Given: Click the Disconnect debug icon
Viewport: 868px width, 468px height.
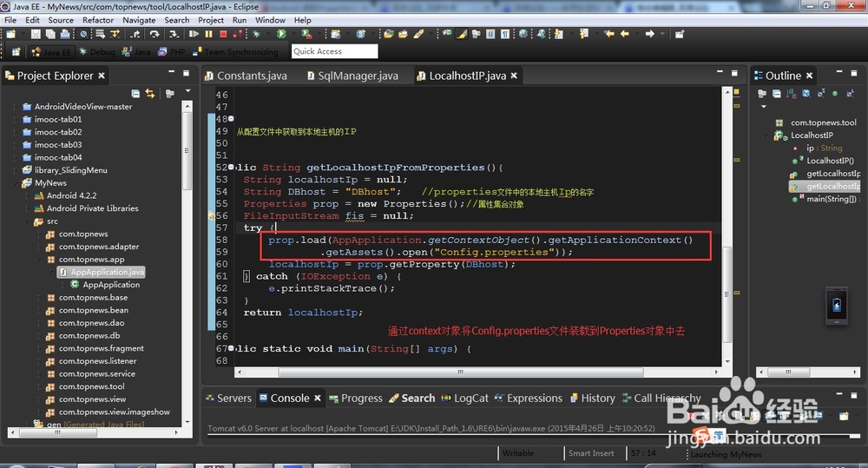Looking at the screenshot, I should (238, 35).
